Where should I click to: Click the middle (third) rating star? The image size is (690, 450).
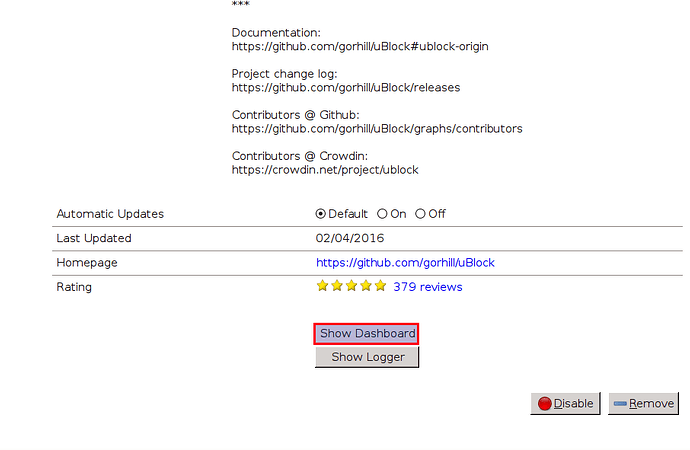pos(351,286)
